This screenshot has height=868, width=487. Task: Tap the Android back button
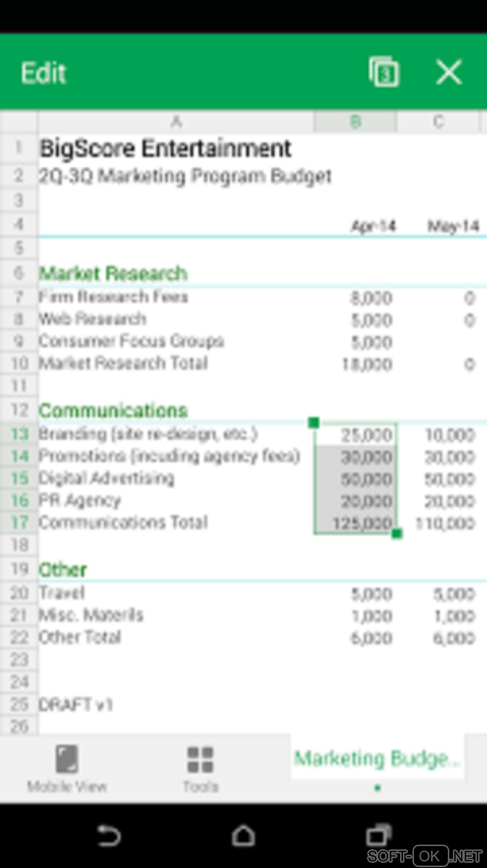pos(109,836)
